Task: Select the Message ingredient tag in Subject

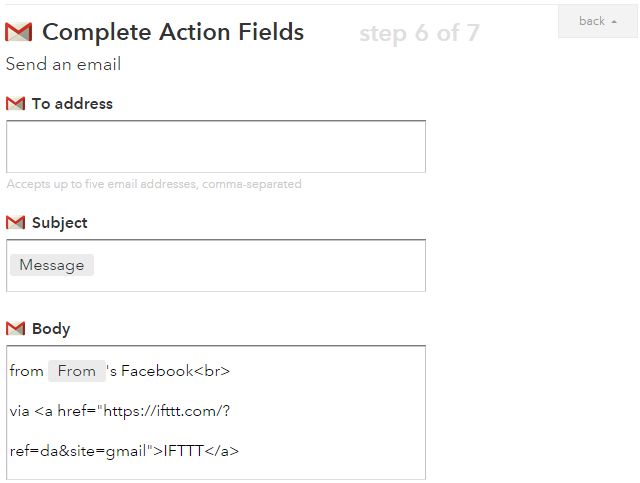Action: 52,265
